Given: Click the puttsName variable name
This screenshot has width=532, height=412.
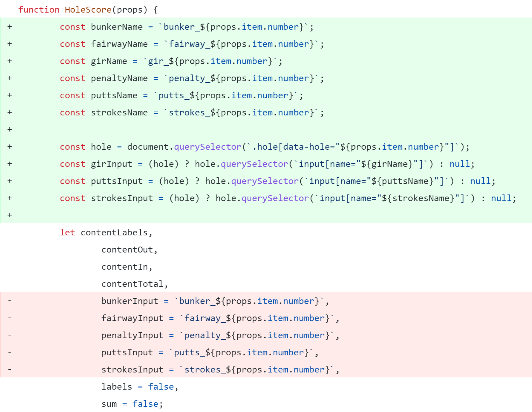Looking at the screenshot, I should [x=114, y=95].
